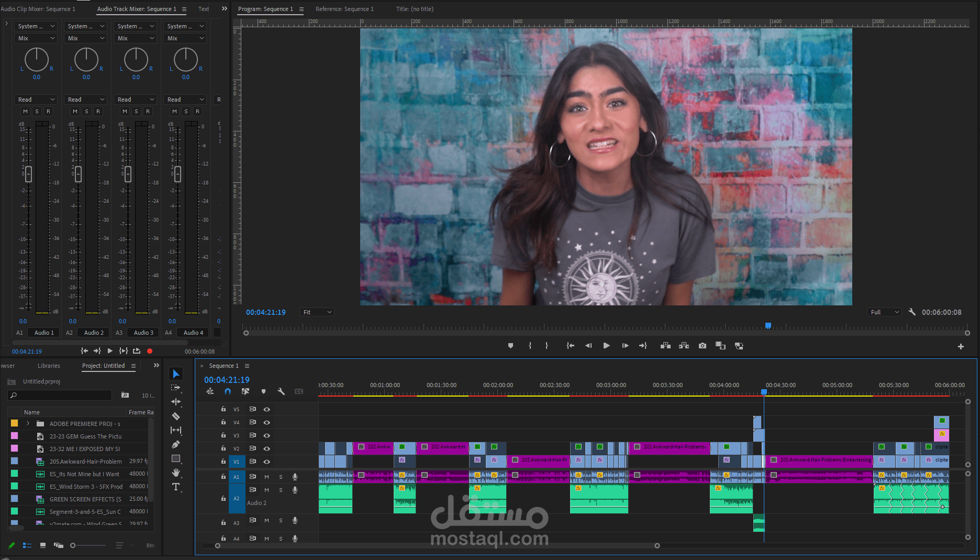The image size is (980, 560).
Task: Click Add Marker in Program monitor
Action: pos(510,346)
